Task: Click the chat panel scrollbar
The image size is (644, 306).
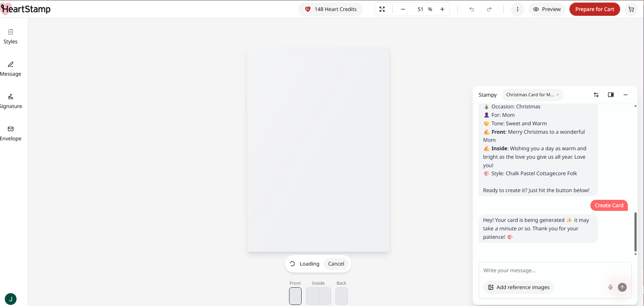Action: [636, 231]
